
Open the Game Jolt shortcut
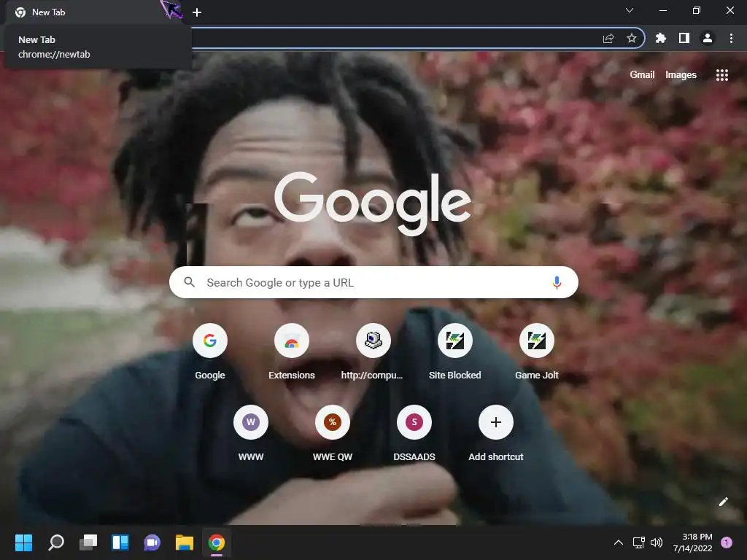point(536,352)
